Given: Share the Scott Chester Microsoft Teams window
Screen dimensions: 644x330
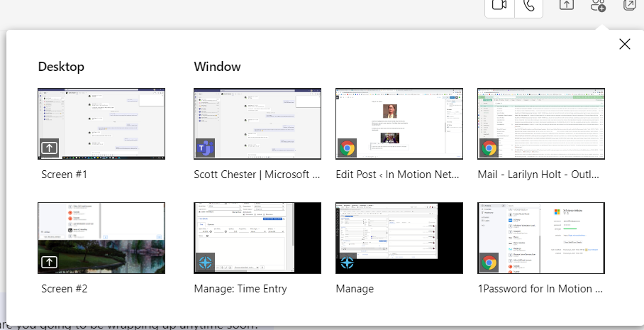Looking at the screenshot, I should click(257, 123).
